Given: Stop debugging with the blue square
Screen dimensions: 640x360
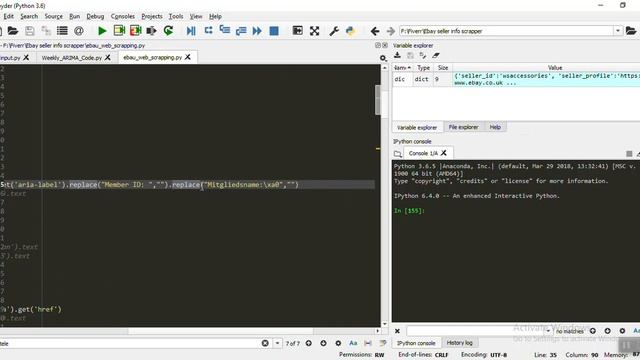Looking at the screenshot, I should (x=274, y=31).
